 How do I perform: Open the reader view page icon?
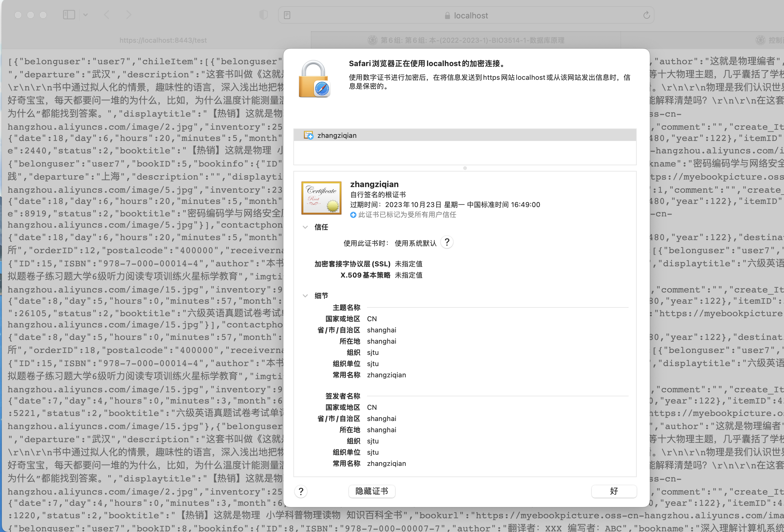coord(287,15)
